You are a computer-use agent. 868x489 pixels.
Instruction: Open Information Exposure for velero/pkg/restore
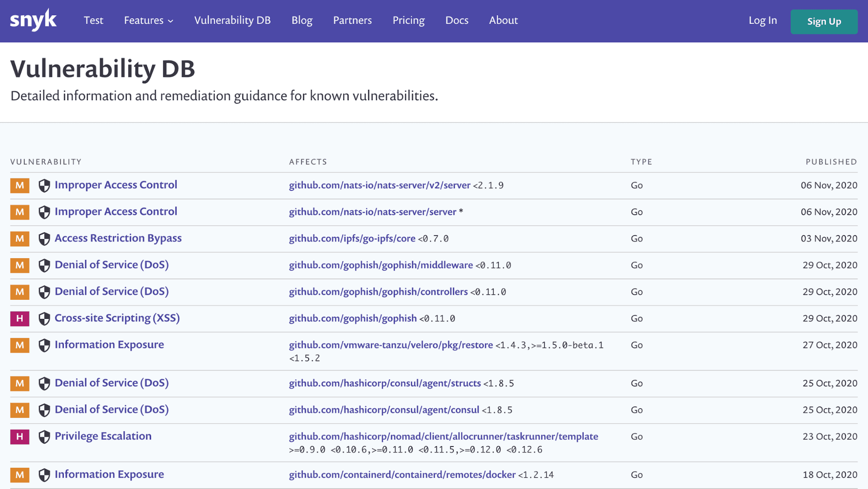(109, 345)
